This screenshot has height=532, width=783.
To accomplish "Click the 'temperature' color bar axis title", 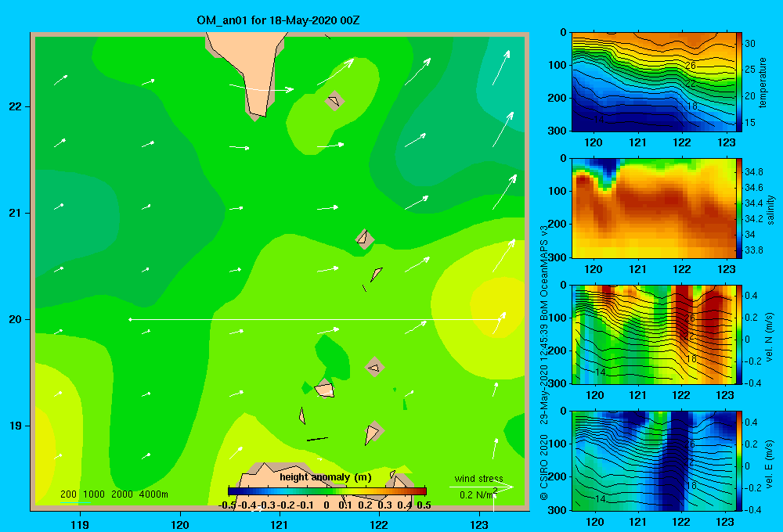I will pos(763,82).
